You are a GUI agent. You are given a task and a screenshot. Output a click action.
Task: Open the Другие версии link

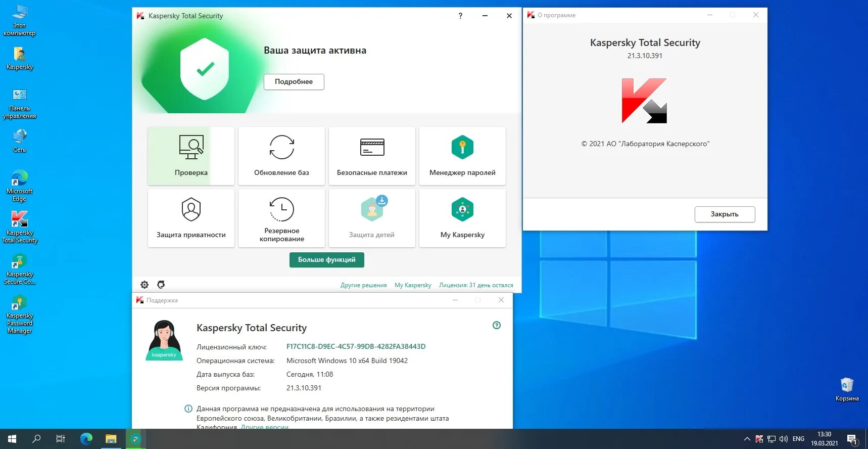point(265,427)
